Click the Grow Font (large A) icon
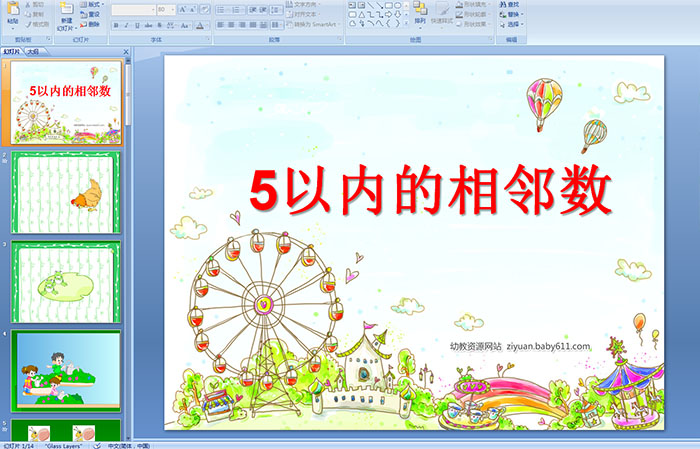 tap(183, 9)
